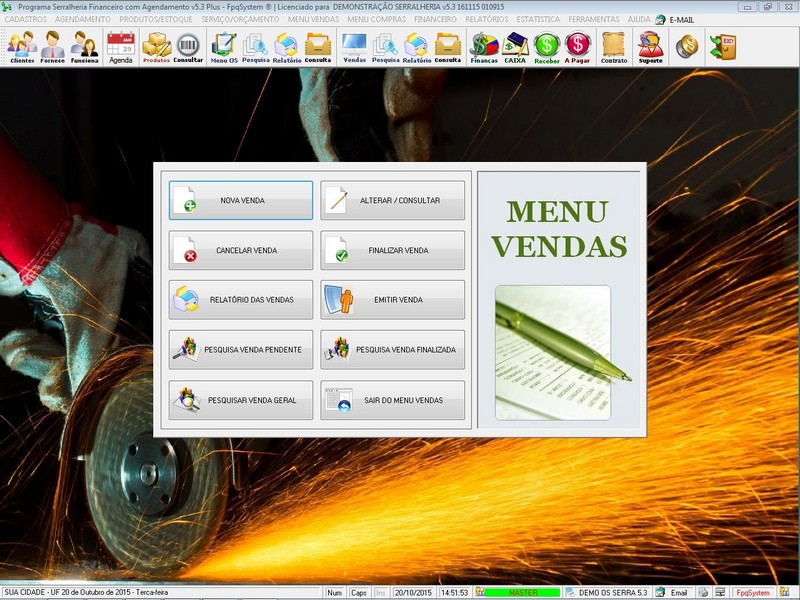Open the Agenda calendar icon
This screenshot has width=800, height=600.
(121, 47)
